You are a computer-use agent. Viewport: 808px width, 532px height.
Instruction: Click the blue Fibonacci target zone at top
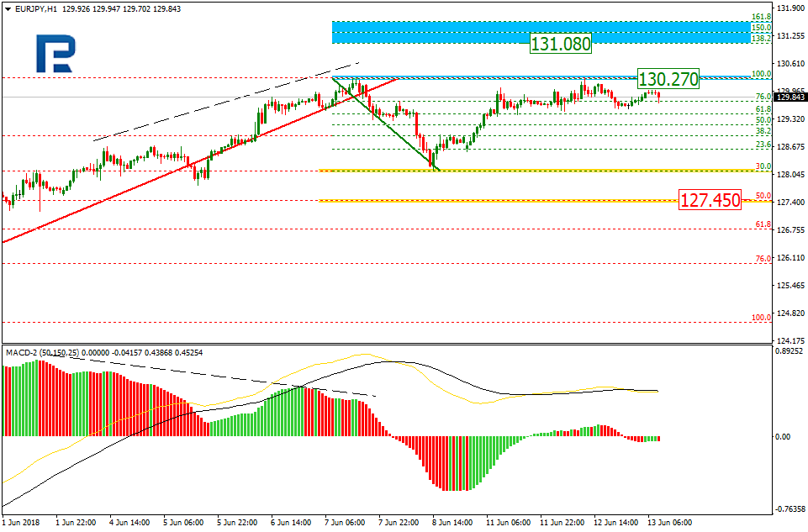pos(538,32)
